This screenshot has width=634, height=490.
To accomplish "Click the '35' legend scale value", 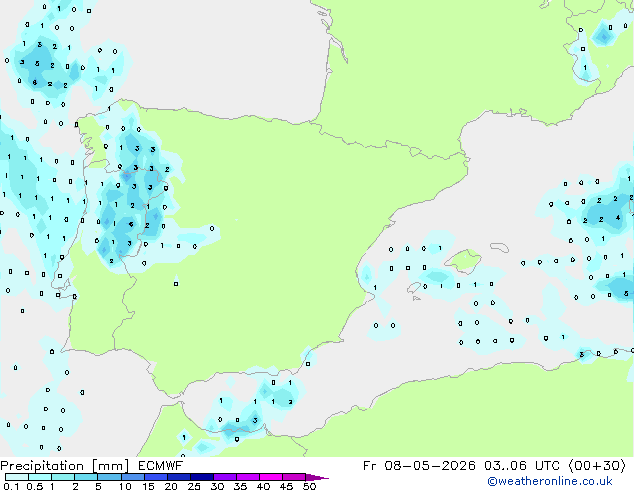I will pos(240,486).
